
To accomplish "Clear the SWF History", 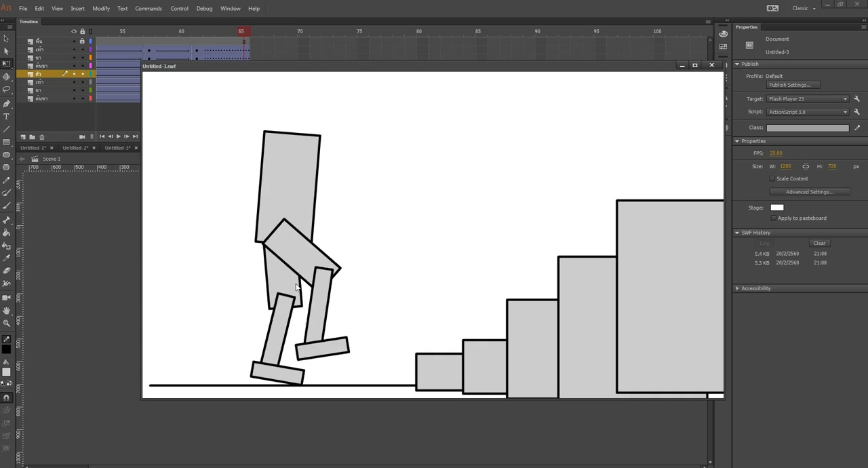I will click(x=819, y=243).
